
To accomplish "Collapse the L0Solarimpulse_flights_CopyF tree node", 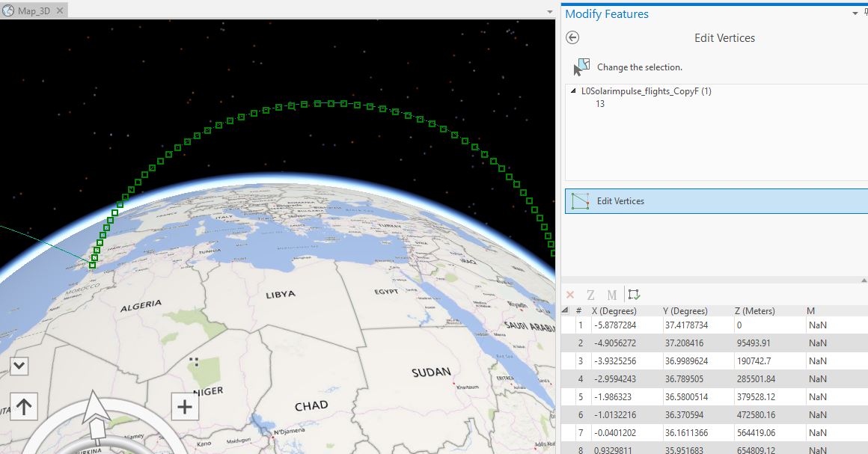I will (x=573, y=91).
